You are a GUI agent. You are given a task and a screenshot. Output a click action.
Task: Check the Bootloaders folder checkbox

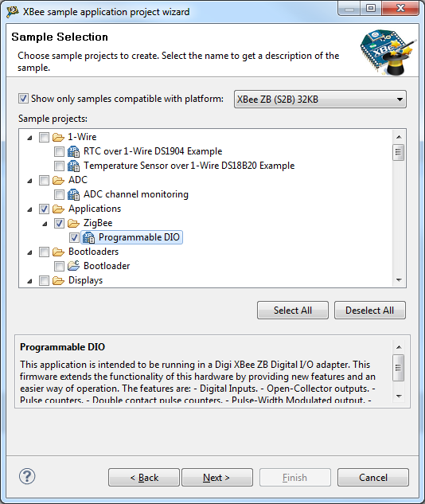[44, 252]
